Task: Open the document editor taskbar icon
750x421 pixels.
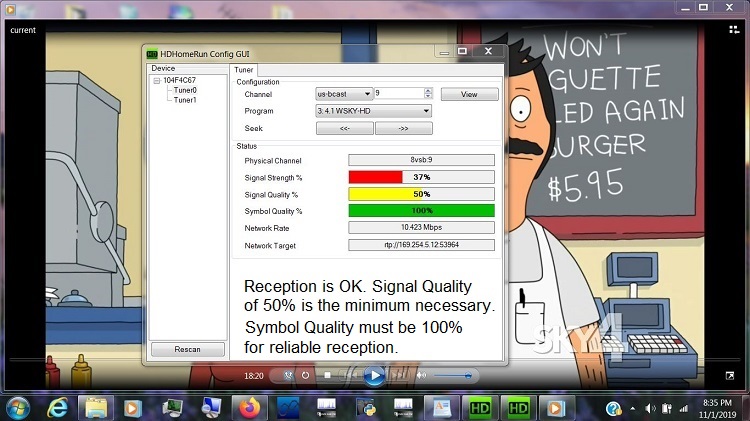Action: [x=441, y=408]
